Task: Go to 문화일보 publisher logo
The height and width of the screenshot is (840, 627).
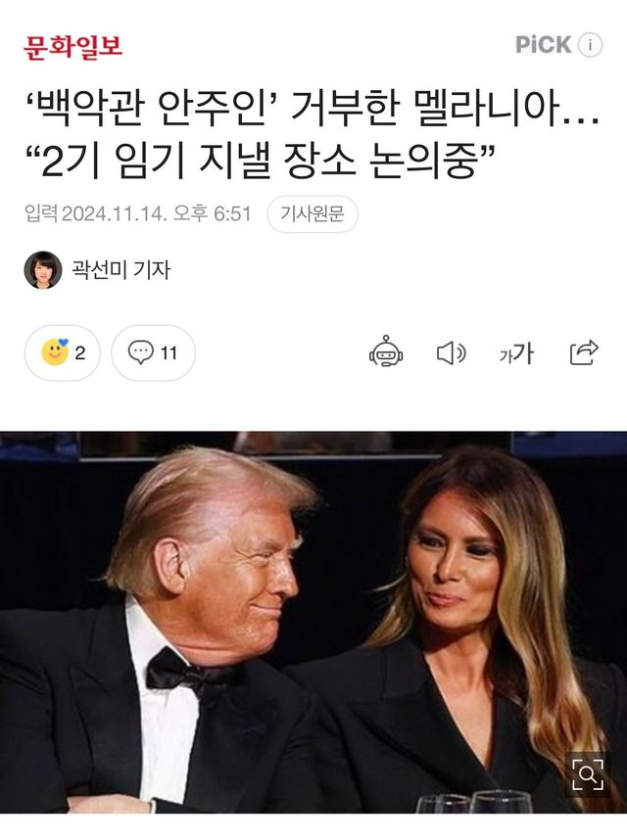Action: pos(72,47)
